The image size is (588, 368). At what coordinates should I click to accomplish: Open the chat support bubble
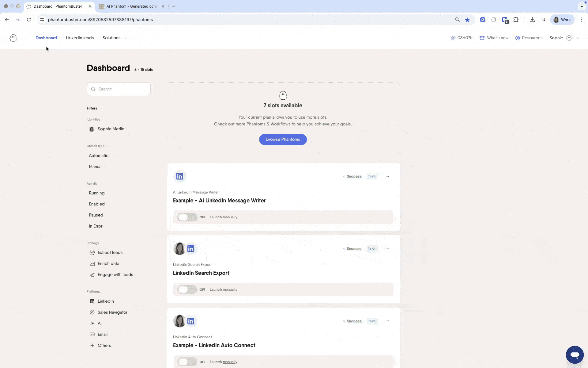pyautogui.click(x=575, y=355)
